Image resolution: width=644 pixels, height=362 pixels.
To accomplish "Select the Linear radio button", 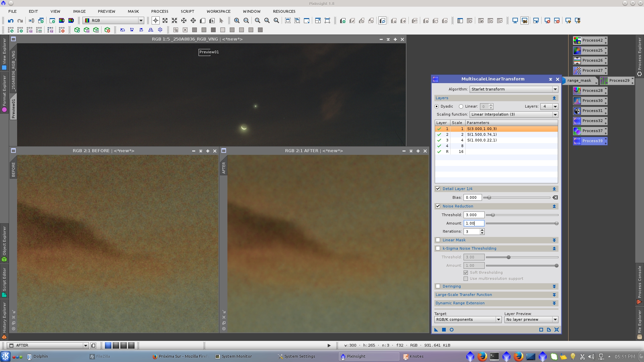I will pyautogui.click(x=461, y=106).
